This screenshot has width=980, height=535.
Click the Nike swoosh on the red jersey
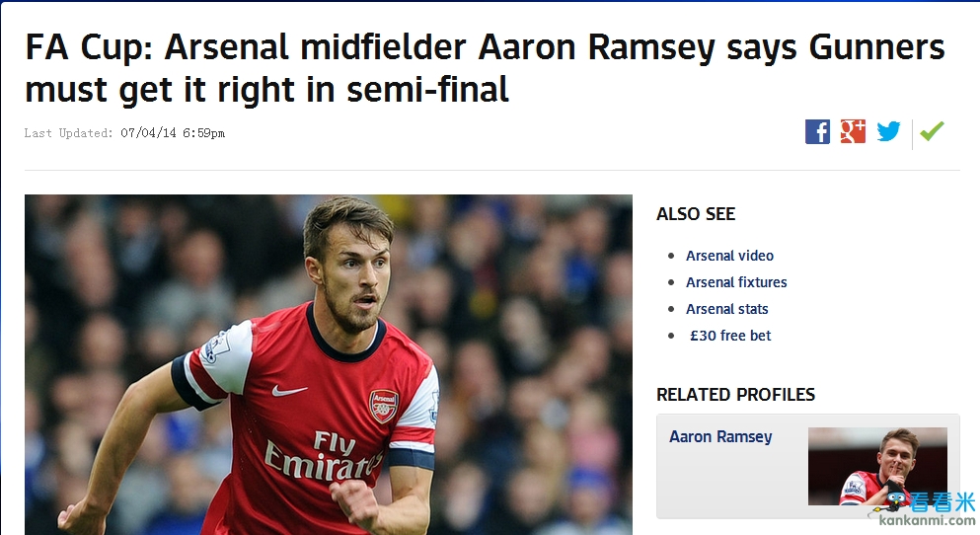pos(288,391)
